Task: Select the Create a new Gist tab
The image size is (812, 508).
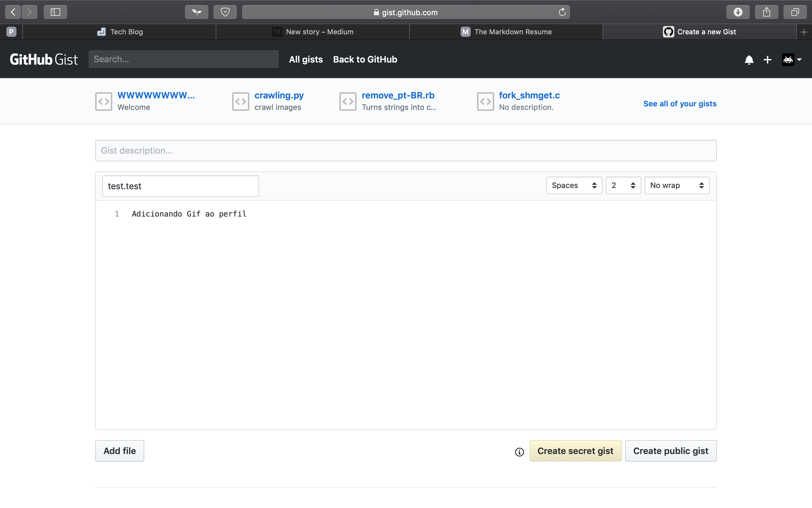Action: pos(700,32)
